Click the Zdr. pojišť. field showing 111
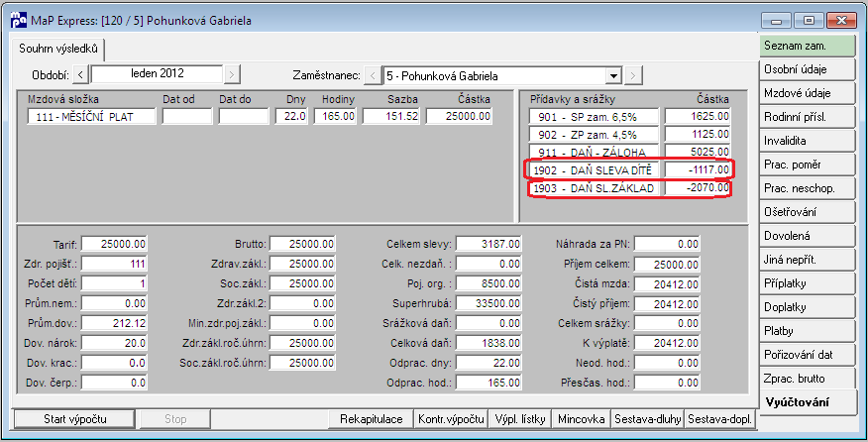The image size is (868, 442). click(x=114, y=265)
